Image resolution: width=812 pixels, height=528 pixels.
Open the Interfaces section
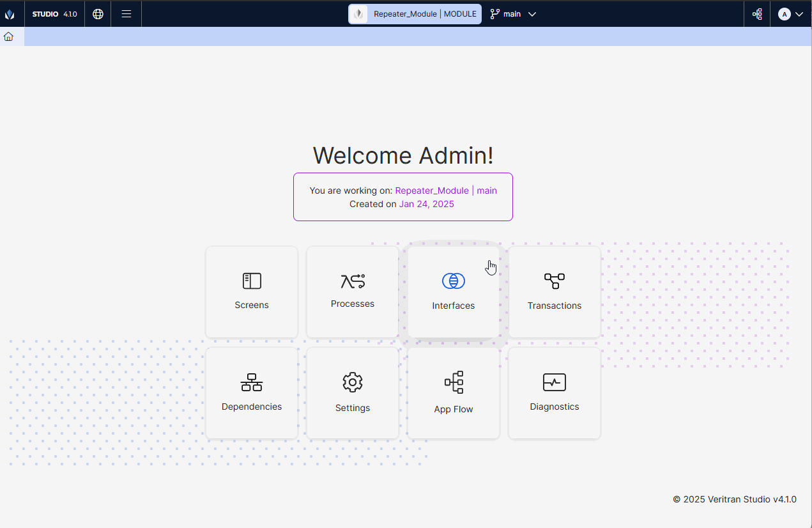tap(453, 292)
